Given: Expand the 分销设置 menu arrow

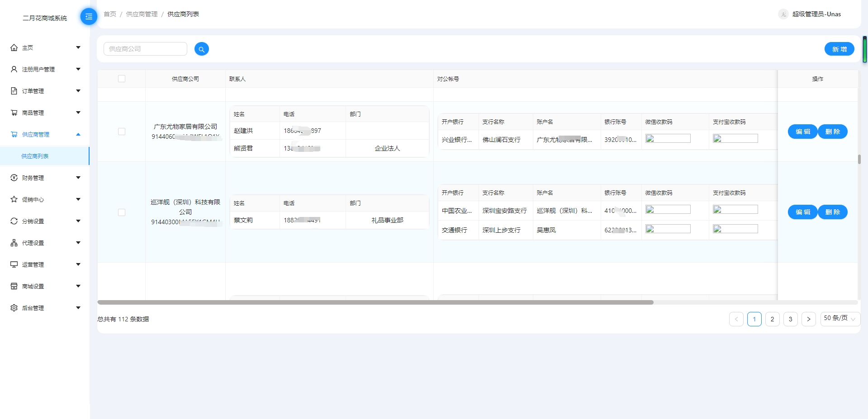Looking at the screenshot, I should tap(78, 221).
